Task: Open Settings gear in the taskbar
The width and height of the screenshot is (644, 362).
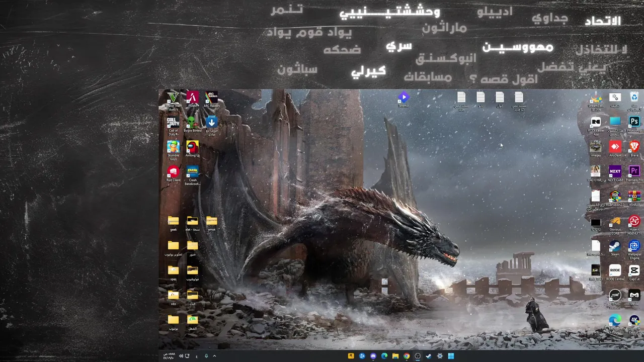Action: point(440,356)
